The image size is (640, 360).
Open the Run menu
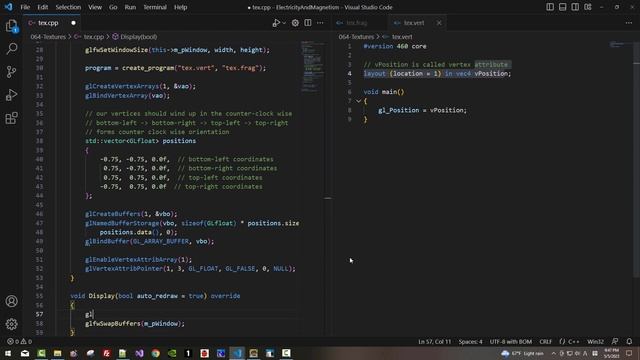click(x=130, y=7)
